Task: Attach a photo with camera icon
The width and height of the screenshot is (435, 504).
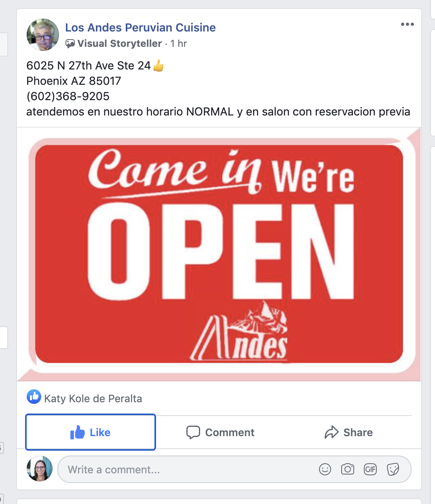Action: (348, 469)
